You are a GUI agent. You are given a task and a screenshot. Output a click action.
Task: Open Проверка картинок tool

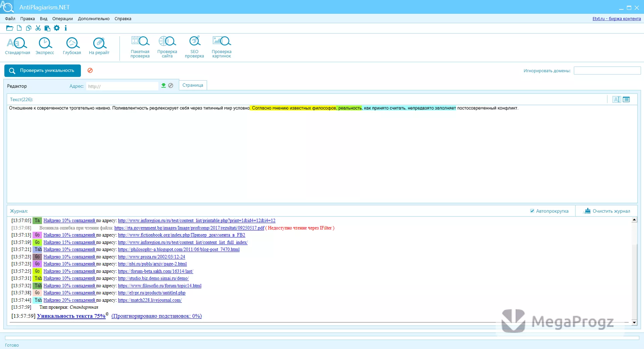[x=222, y=47]
